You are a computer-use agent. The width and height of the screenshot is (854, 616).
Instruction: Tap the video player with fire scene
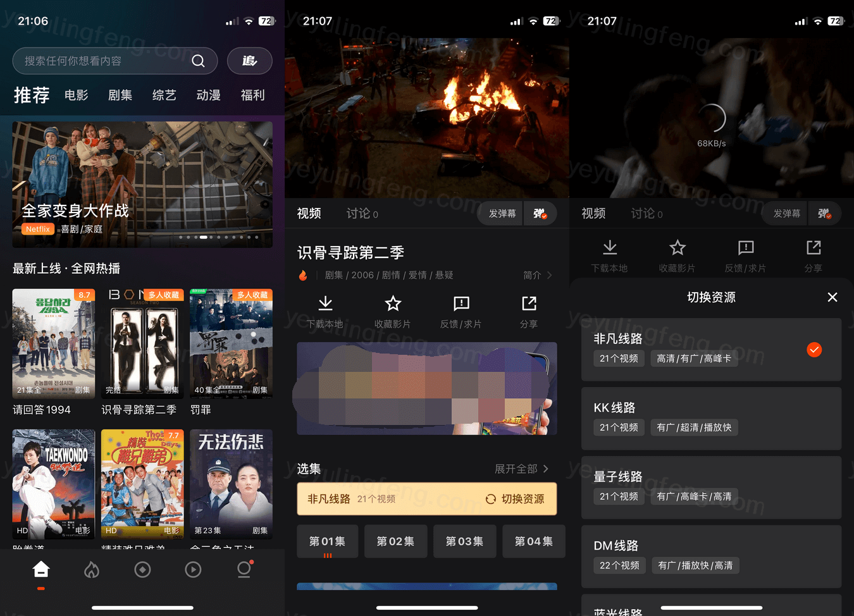point(427,118)
